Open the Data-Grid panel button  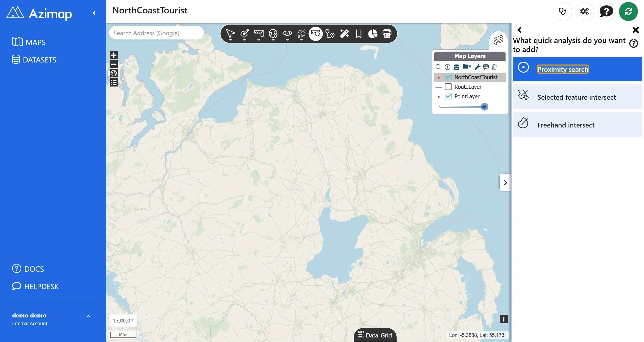pyautogui.click(x=375, y=335)
